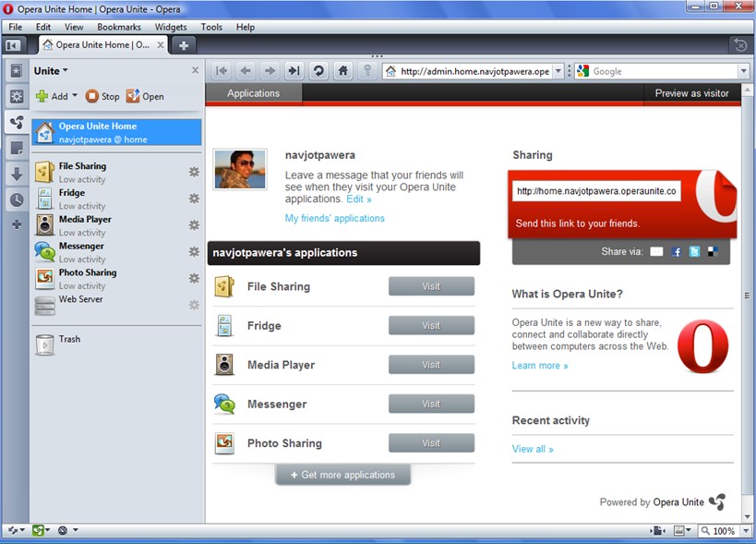Viewport: 756px width, 544px height.
Task: Click the Opera Link sync status icon
Action: pos(16,530)
